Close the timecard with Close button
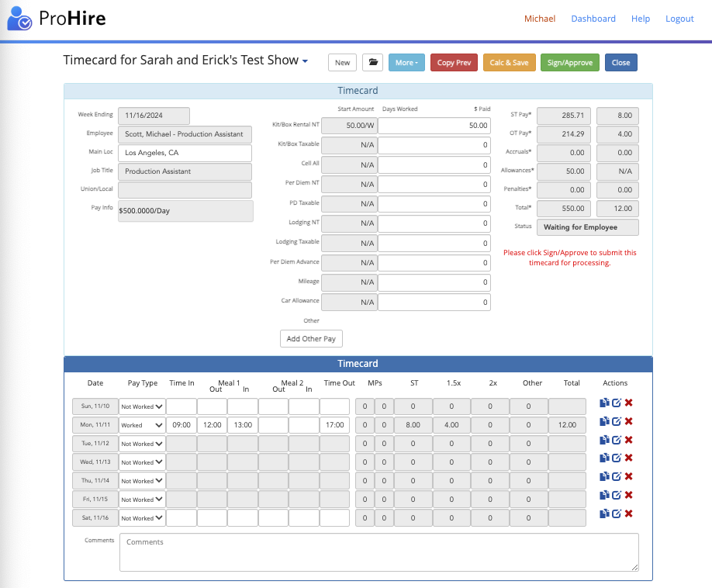 click(620, 63)
